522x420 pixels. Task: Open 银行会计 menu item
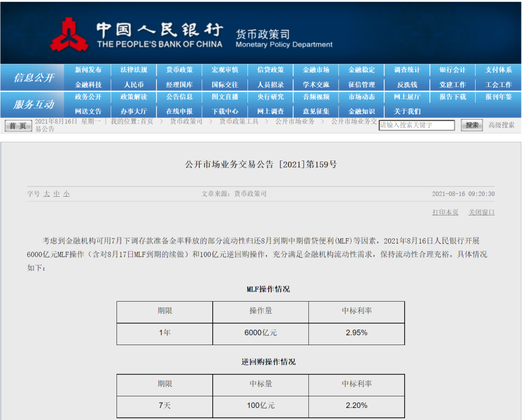tap(453, 70)
